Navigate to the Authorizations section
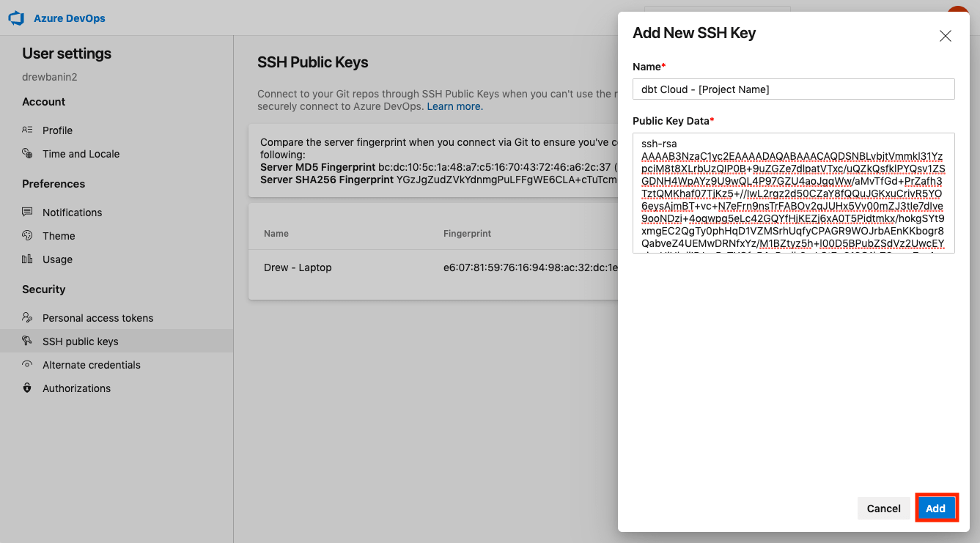The height and width of the screenshot is (543, 980). 78,388
